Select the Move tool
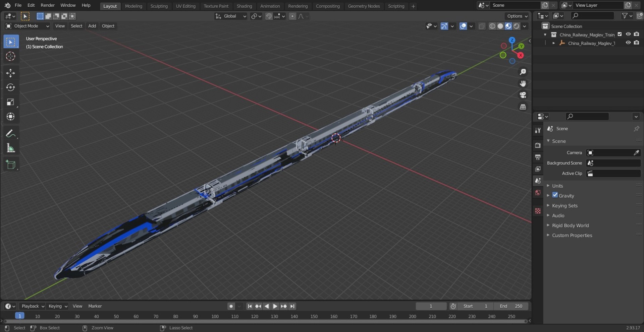Screen dimensions: 644x332 tap(11, 73)
